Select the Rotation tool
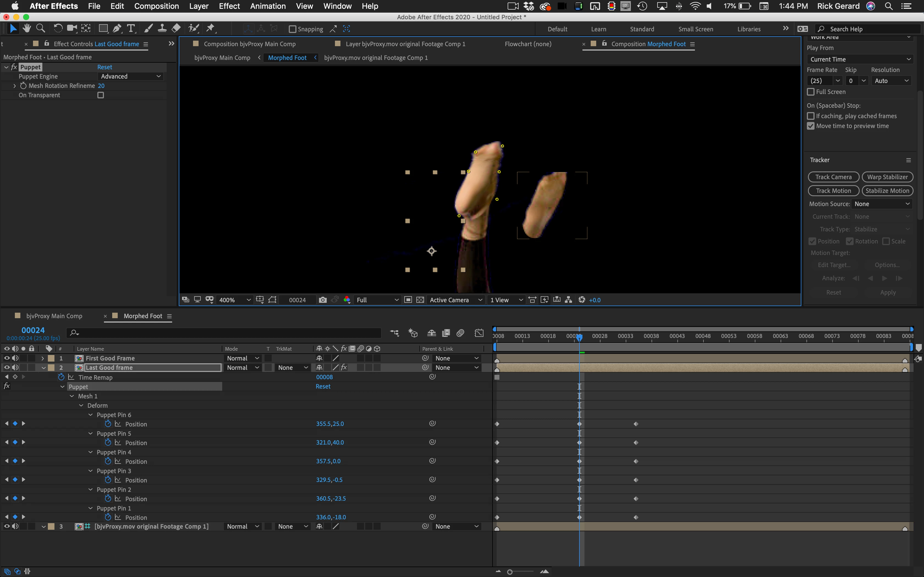 [x=58, y=28]
